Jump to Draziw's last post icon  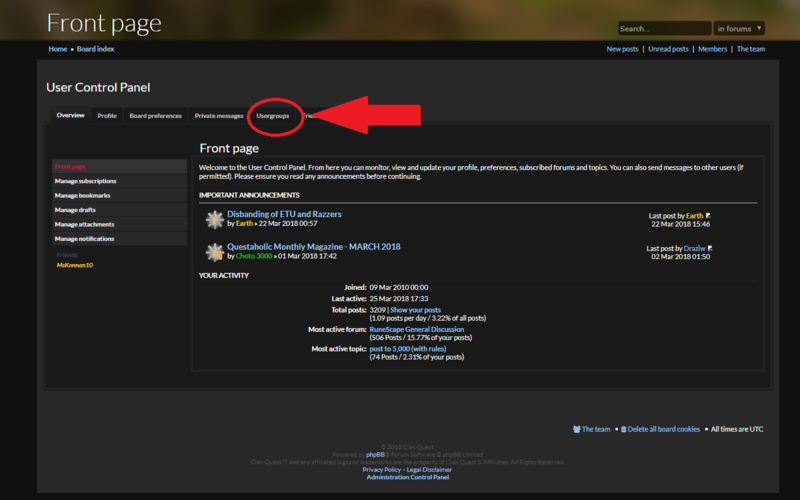(710, 248)
